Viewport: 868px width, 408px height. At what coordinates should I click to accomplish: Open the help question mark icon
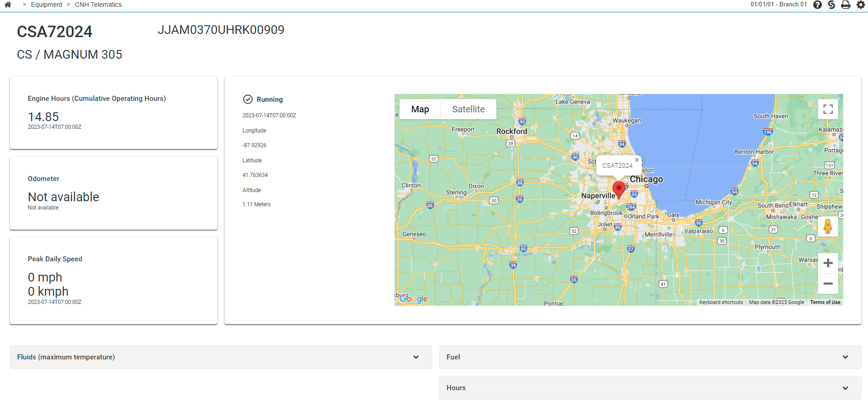(x=817, y=5)
